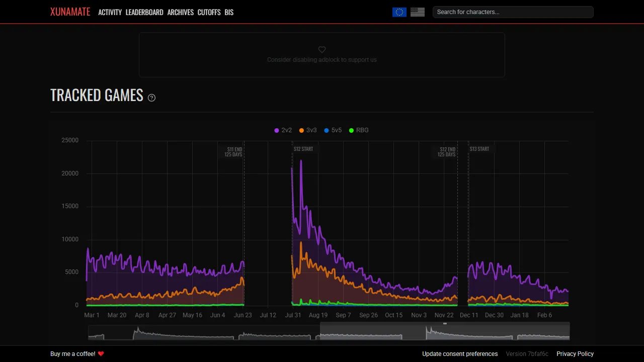Click the heart icon in the adblock banner
644x362 pixels.
click(x=321, y=50)
